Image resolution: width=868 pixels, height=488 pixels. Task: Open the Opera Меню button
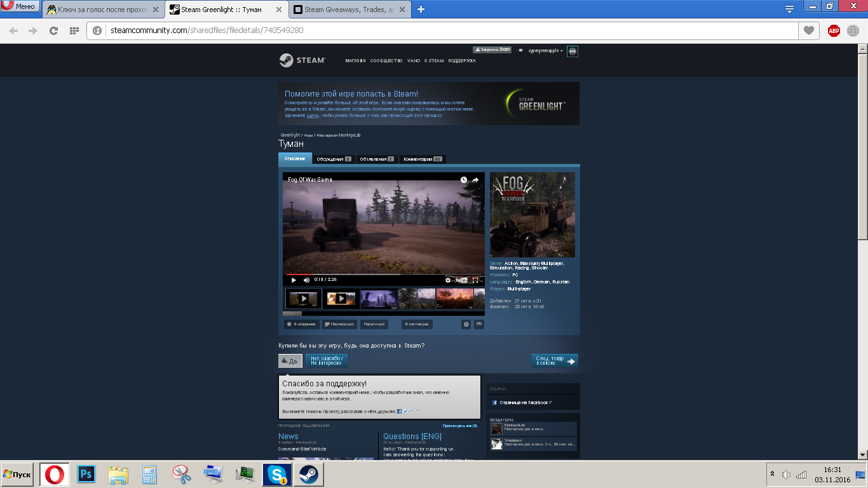pyautogui.click(x=20, y=7)
